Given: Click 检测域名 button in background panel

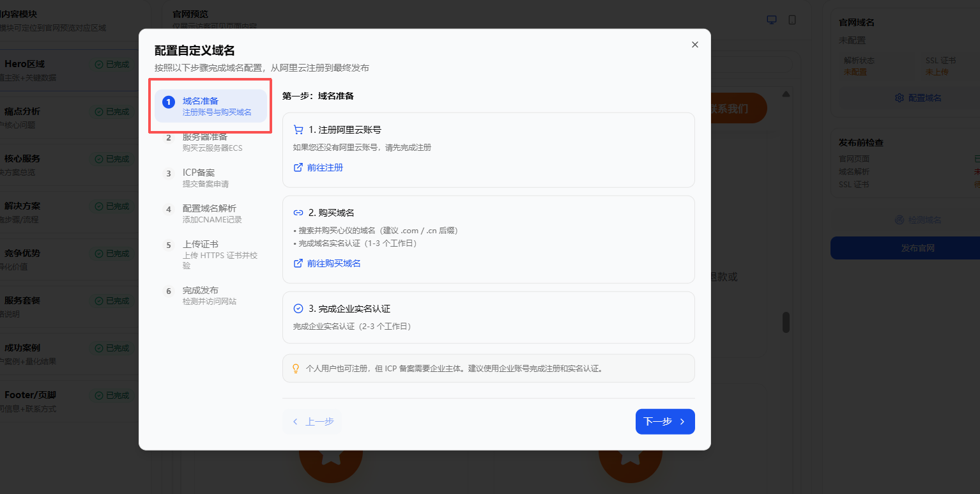Looking at the screenshot, I should pos(918,220).
